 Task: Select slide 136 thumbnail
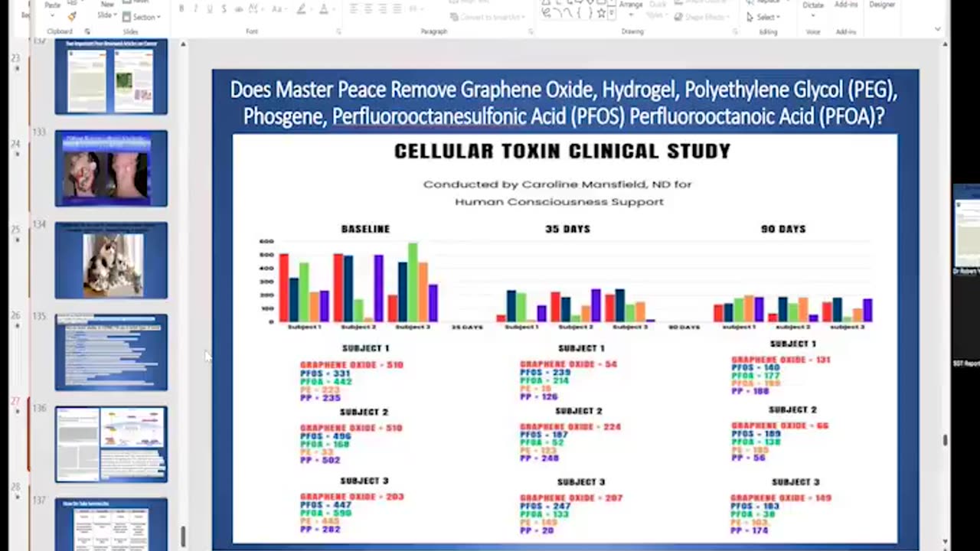click(x=111, y=444)
